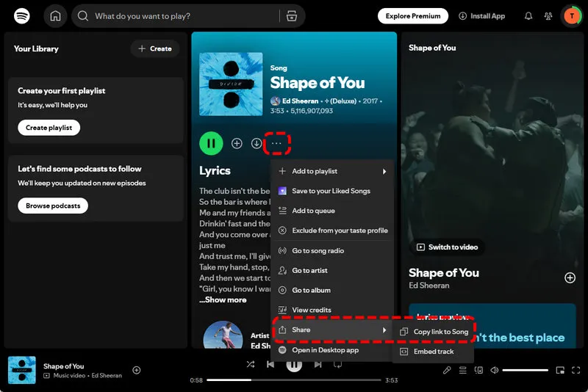588x392 pixels.
Task: Expand Add to playlist submenu arrow
Action: click(384, 172)
